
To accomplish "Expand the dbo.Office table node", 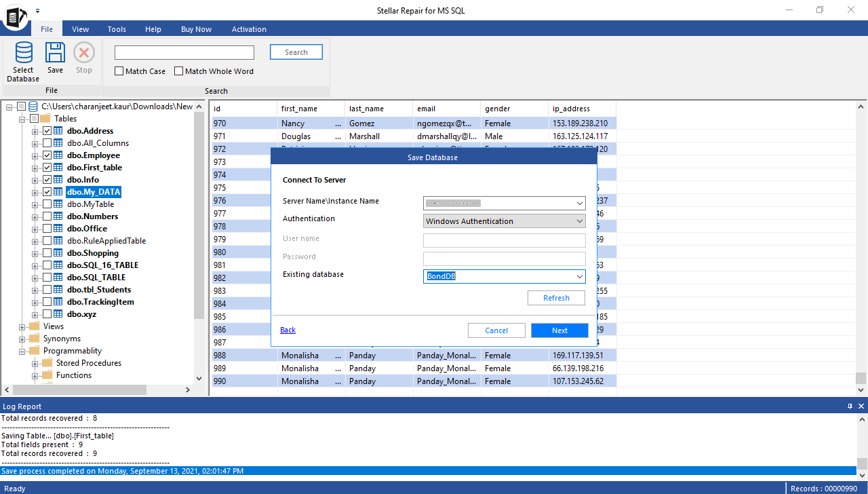I will [x=35, y=229].
